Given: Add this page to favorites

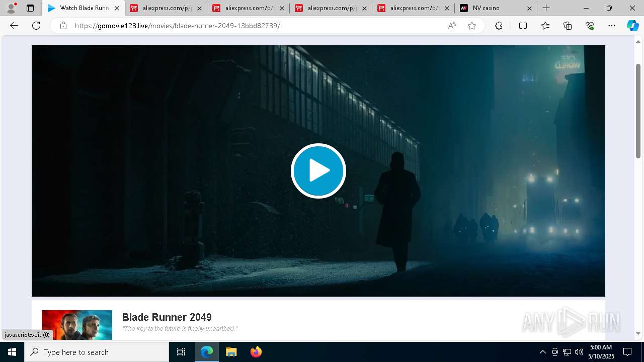Looking at the screenshot, I should coord(472,26).
